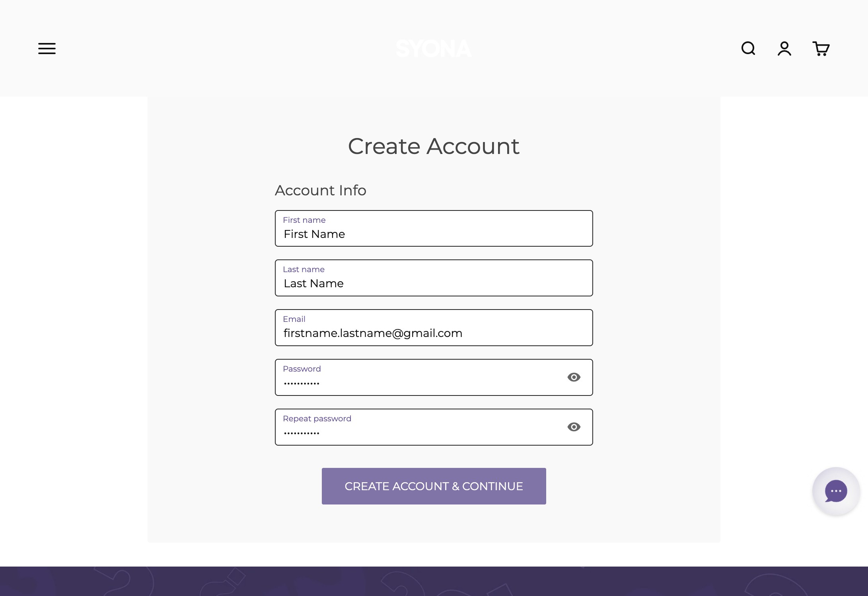Click the Repeat password dots text
This screenshot has height=596, width=868.
pos(302,433)
